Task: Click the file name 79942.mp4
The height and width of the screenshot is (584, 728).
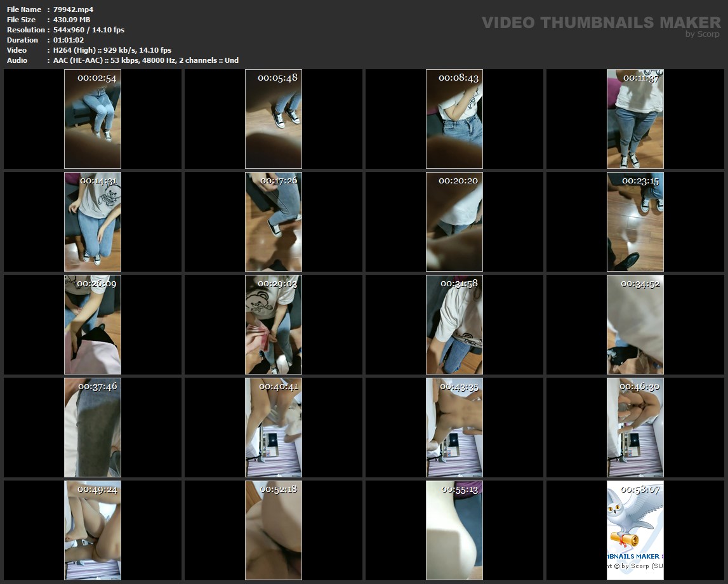Action: tap(73, 10)
